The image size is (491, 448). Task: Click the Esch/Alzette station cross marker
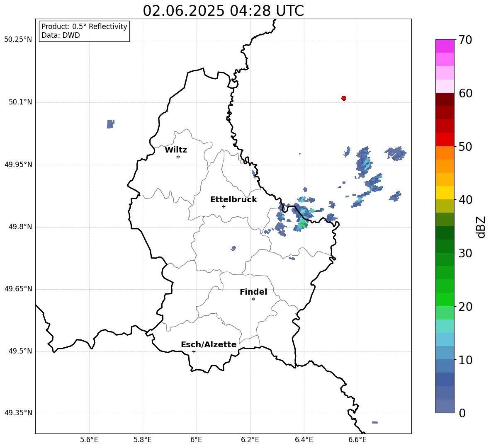pyautogui.click(x=194, y=351)
